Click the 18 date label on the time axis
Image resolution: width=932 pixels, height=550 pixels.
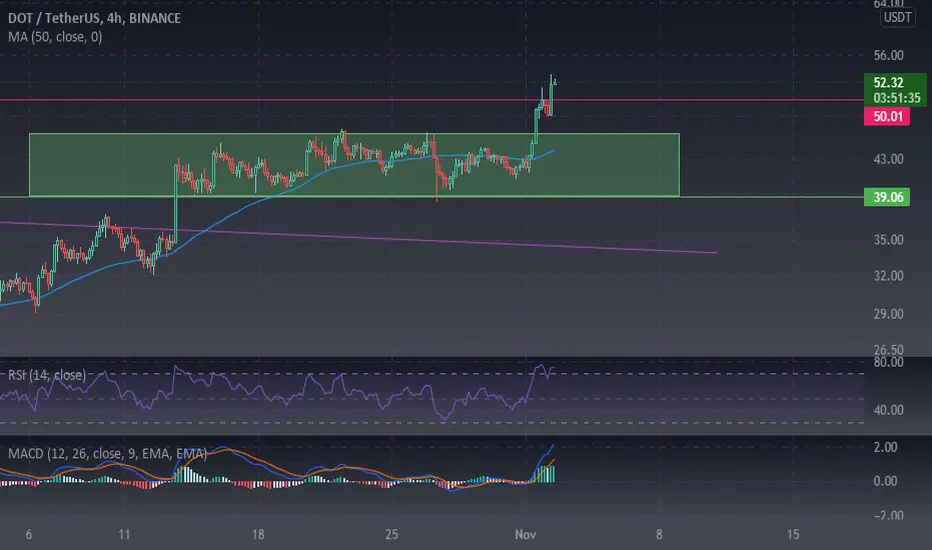click(257, 535)
